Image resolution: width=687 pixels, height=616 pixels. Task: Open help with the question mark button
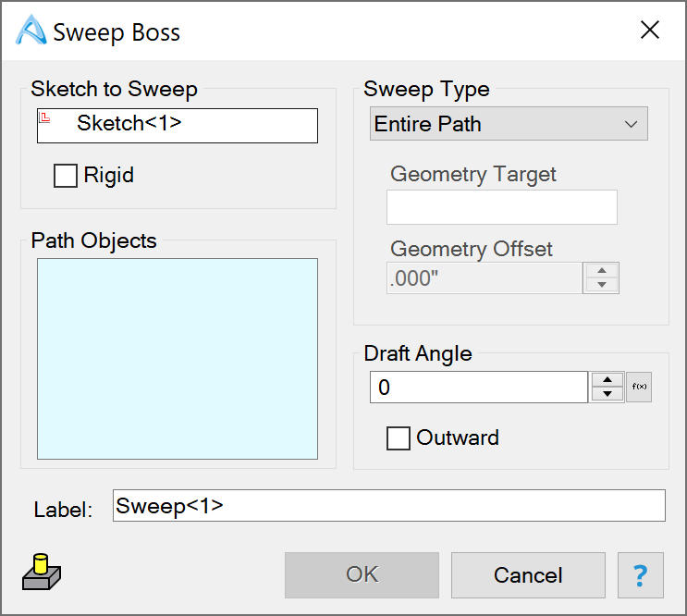tap(641, 575)
